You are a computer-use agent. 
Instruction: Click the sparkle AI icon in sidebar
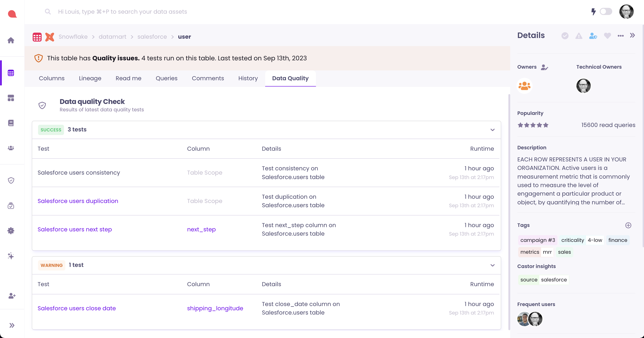(11, 256)
